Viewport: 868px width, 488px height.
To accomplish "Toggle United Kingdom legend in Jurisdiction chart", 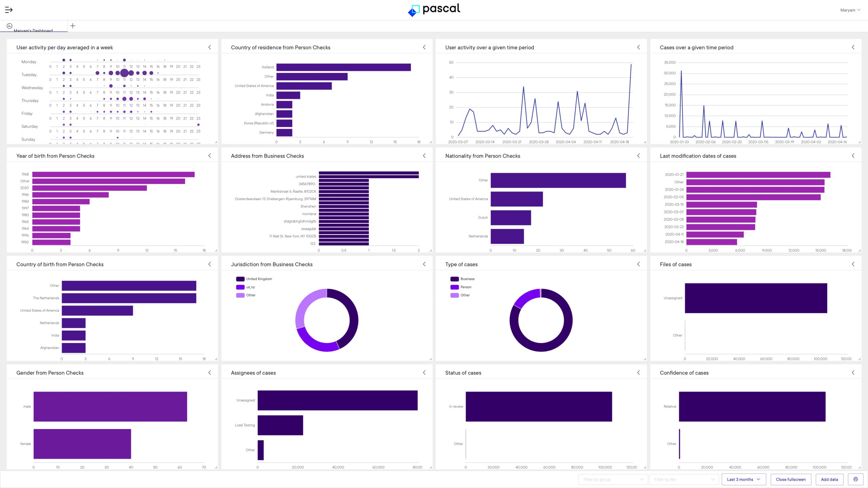I will pos(259,279).
